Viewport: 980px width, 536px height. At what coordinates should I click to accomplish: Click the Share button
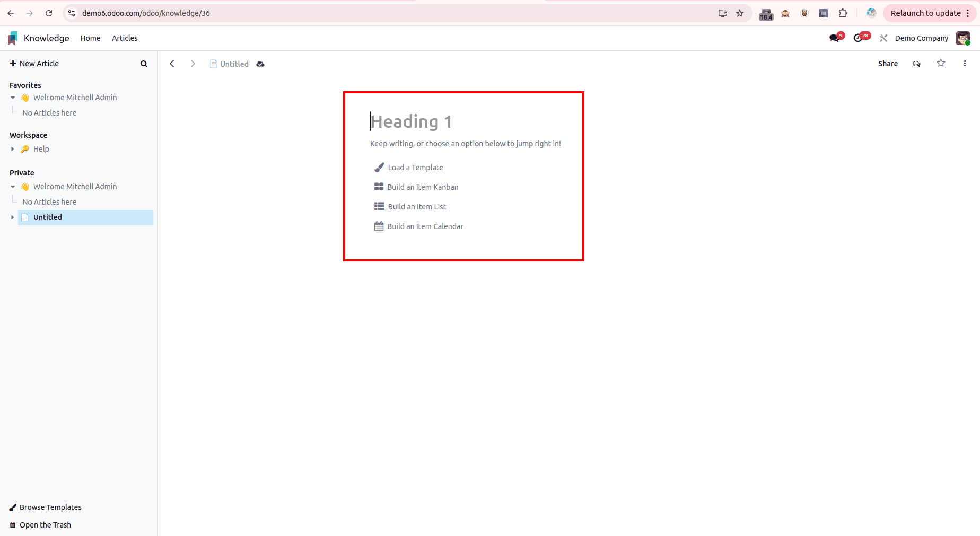tap(888, 63)
